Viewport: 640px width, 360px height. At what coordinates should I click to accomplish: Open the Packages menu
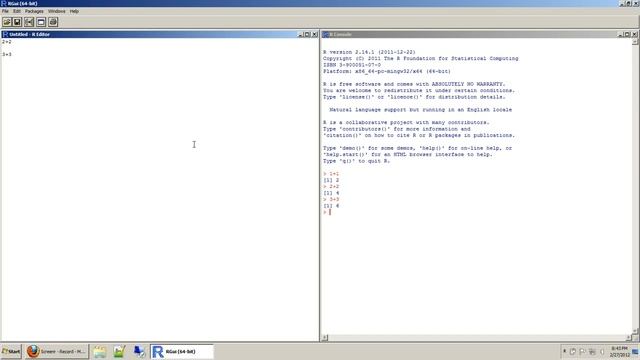pyautogui.click(x=34, y=11)
